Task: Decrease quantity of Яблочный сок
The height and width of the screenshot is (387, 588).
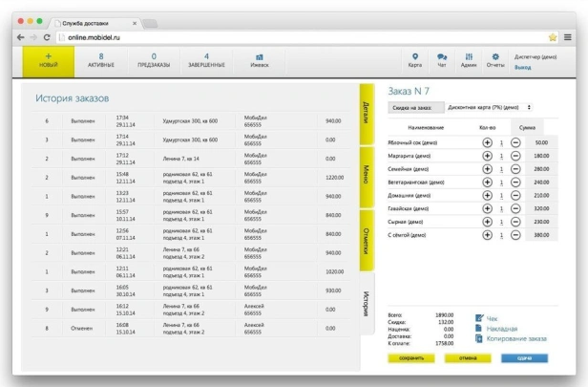Action: (515, 141)
